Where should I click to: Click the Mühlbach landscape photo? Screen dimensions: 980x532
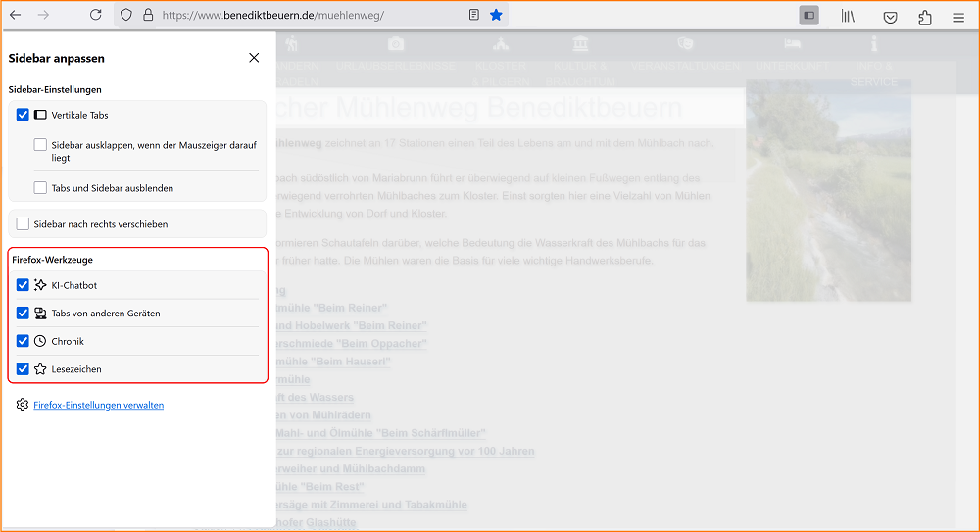(829, 190)
